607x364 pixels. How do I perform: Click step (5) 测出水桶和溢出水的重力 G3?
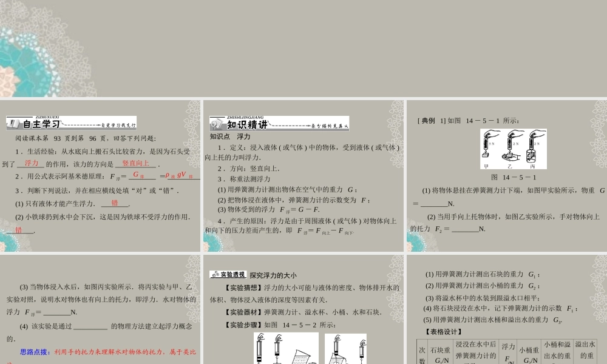coord(492,320)
